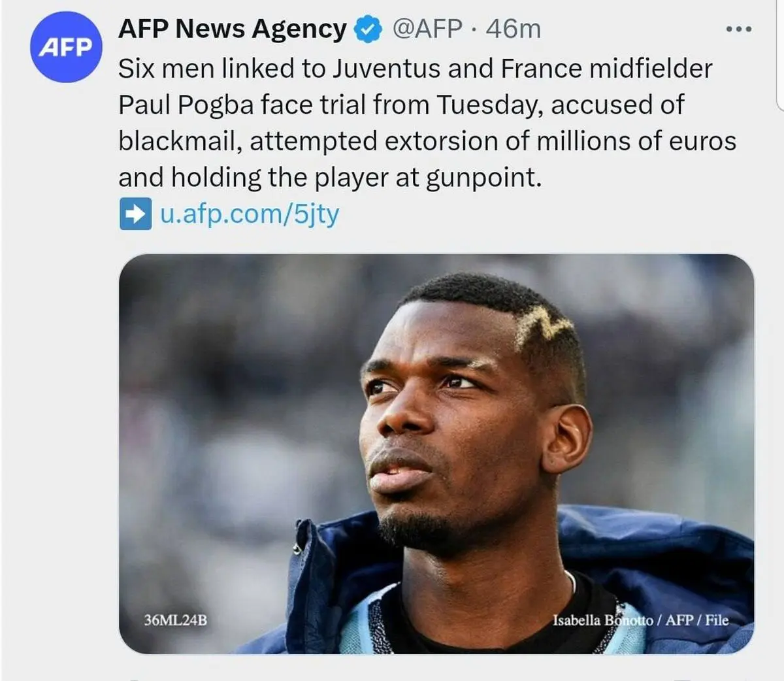
Task: Click the name Paul Pogba in the tweet text
Action: pos(186,105)
